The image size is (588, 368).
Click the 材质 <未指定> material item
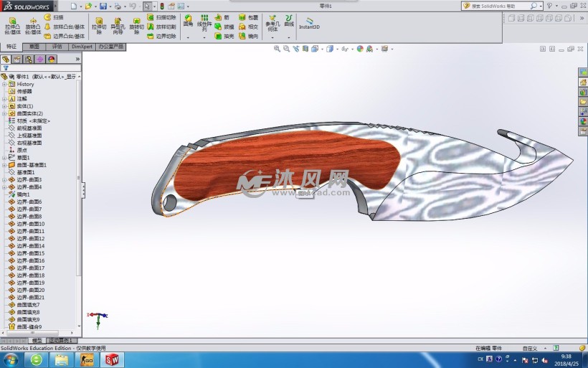pyautogui.click(x=33, y=121)
